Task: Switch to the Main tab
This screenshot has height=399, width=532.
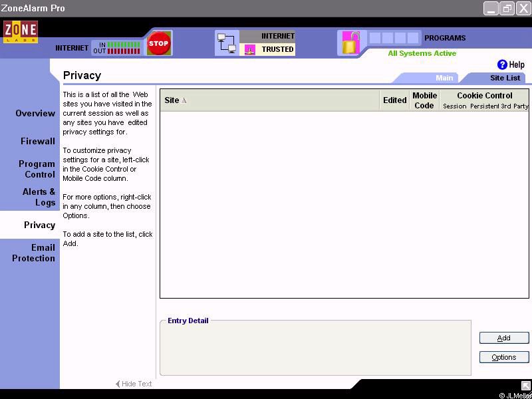Action: pos(444,78)
